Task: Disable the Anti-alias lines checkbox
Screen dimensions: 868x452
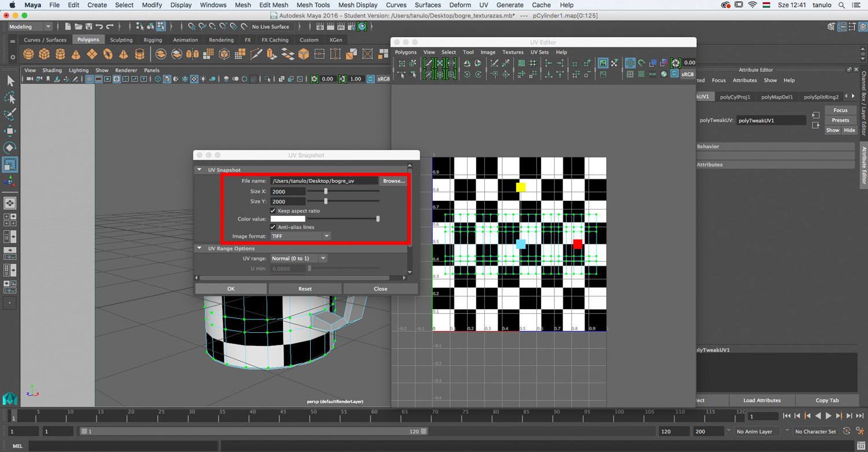Action: 273,227
